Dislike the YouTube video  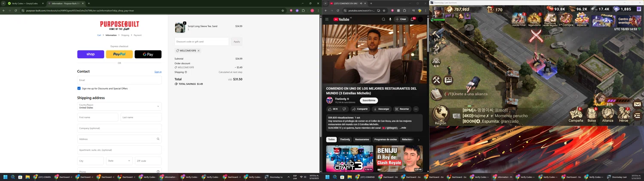(344, 109)
